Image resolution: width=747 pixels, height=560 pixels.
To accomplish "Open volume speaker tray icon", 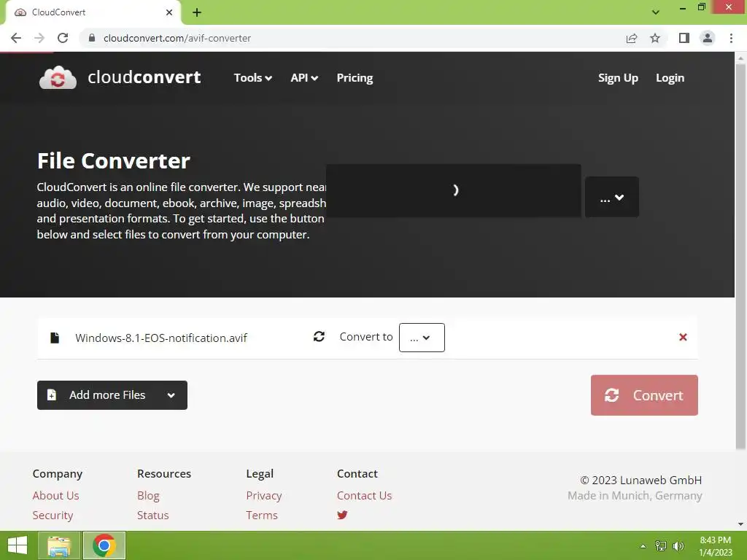I will point(678,545).
